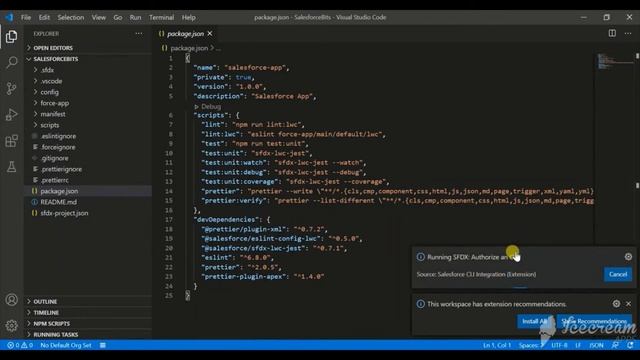Open the Extensions view icon

point(11,141)
